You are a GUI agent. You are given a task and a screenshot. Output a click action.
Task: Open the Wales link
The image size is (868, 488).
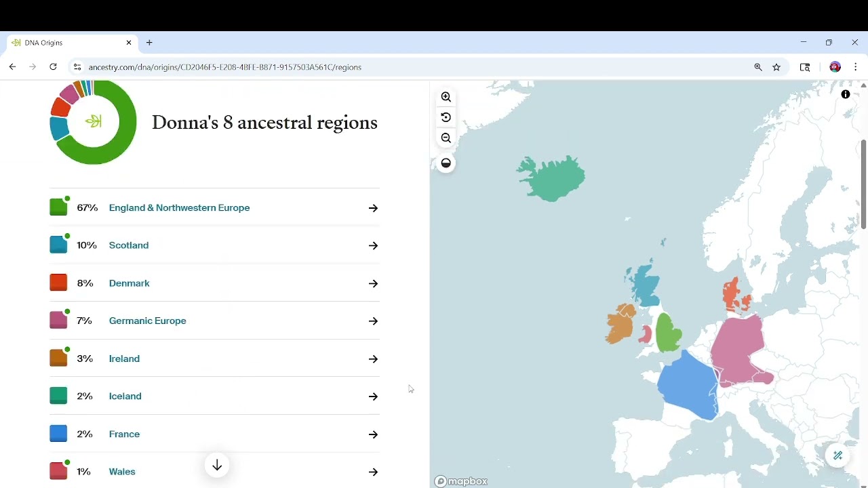122,472
